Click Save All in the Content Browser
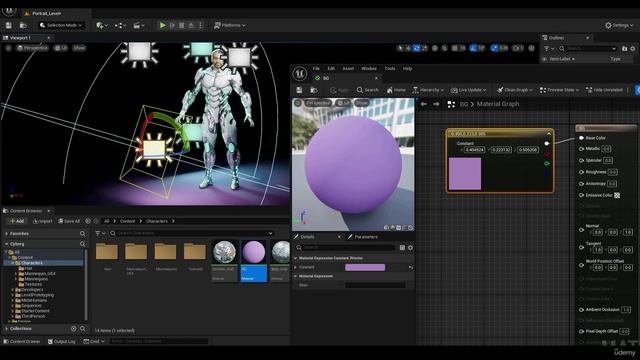Viewport: 640px width, 360px height. click(69, 221)
